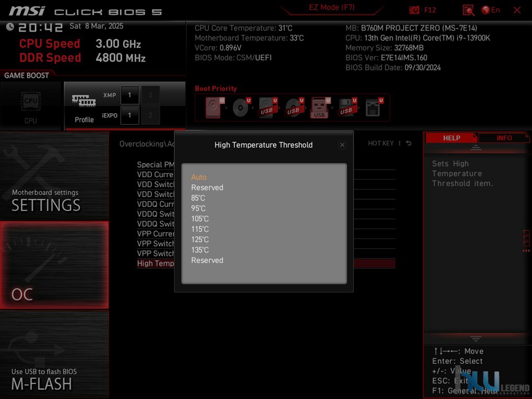Click the HOT KEY button

[381, 144]
